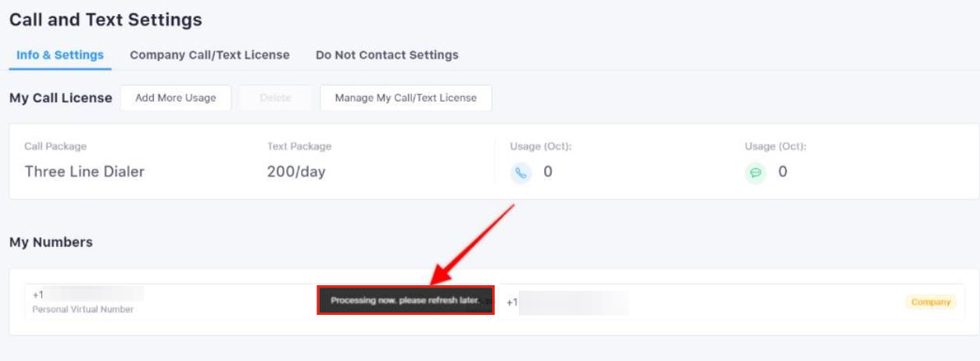Click the phone call usage icon

coord(520,173)
